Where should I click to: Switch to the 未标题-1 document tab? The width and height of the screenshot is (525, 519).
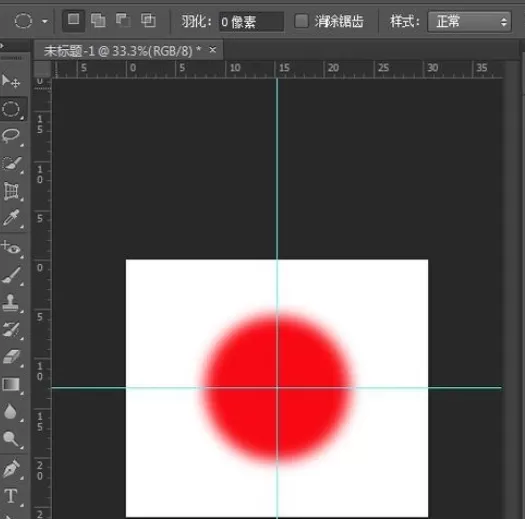123,51
